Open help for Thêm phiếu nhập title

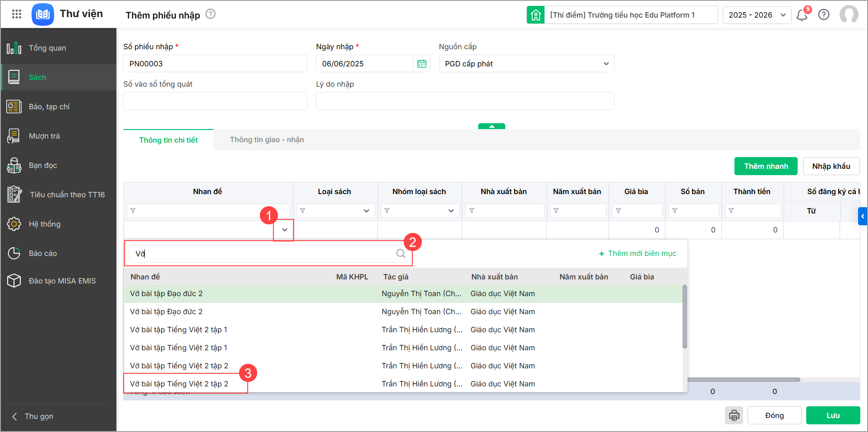(x=210, y=14)
